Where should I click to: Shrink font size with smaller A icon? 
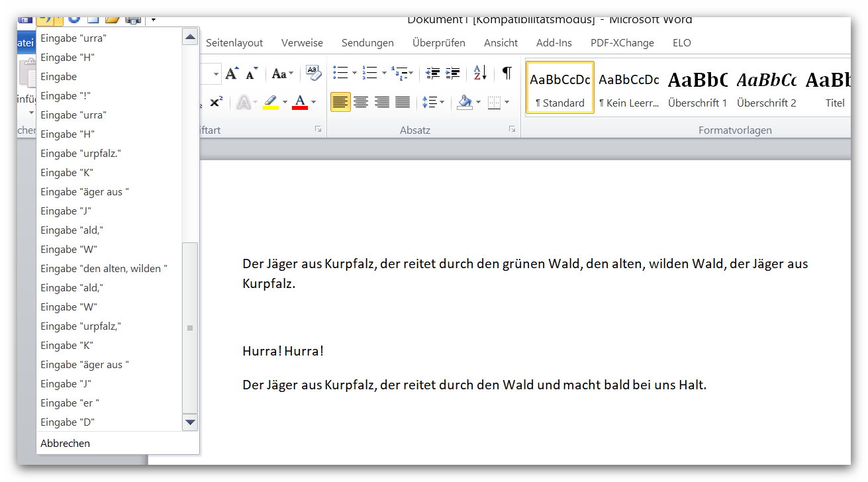[x=252, y=73]
